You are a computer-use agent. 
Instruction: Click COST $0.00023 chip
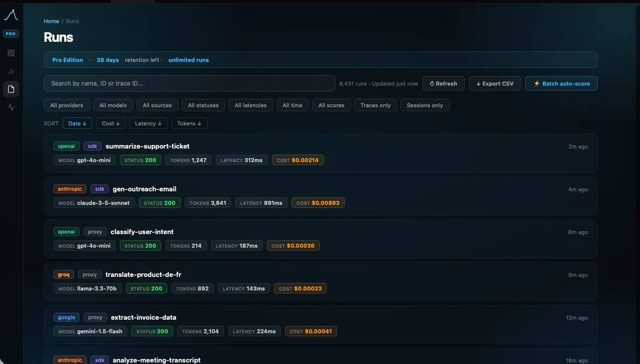[x=300, y=288]
